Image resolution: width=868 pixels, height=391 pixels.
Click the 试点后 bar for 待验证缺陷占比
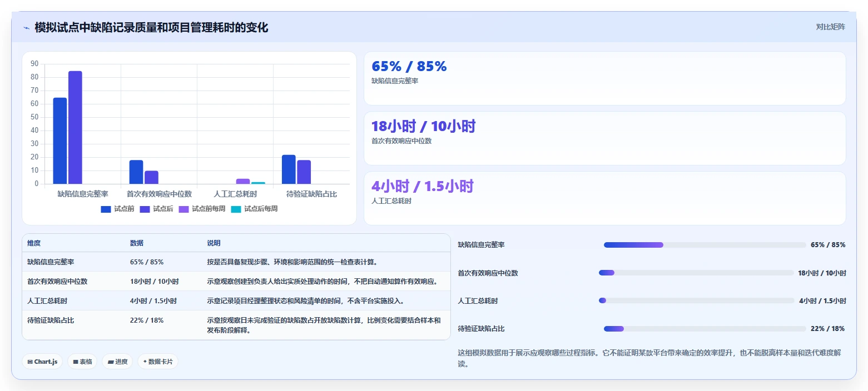pos(304,172)
